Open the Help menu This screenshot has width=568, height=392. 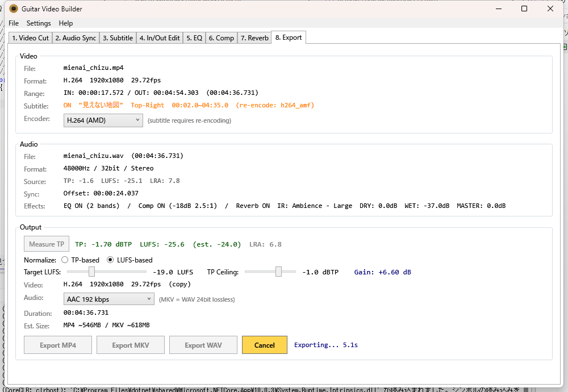tap(66, 23)
